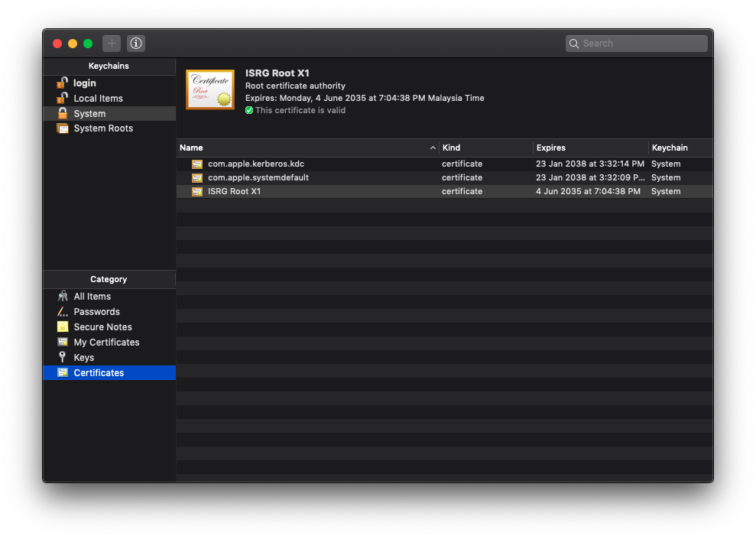Sort by the Kind column header
The height and width of the screenshot is (539, 756).
pyautogui.click(x=485, y=148)
